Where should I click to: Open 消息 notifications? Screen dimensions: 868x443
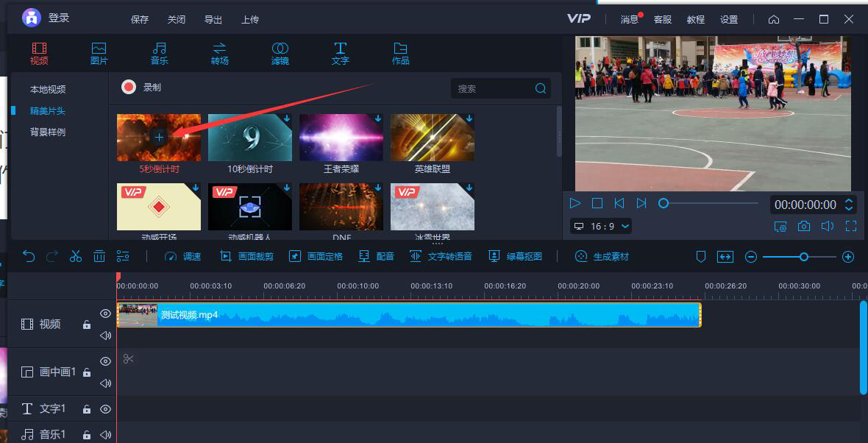click(x=630, y=19)
